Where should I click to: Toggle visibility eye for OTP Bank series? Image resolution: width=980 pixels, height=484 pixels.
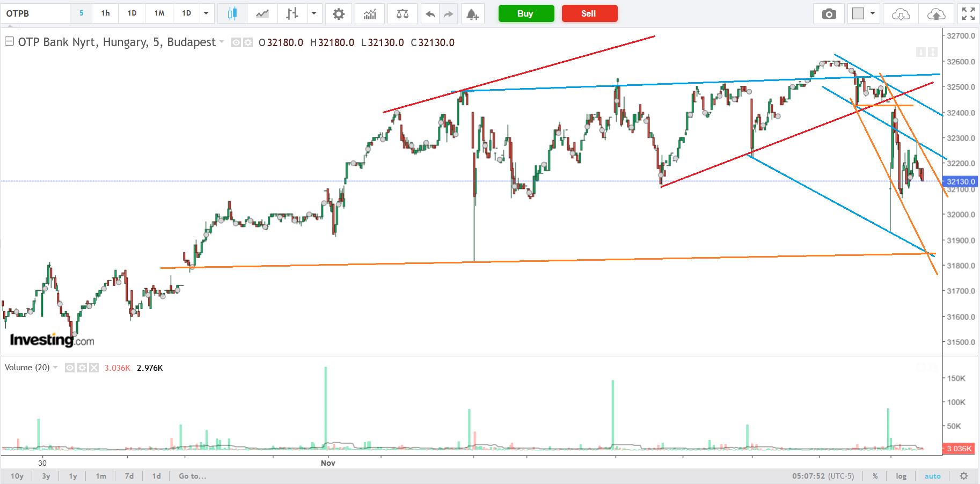[x=236, y=42]
